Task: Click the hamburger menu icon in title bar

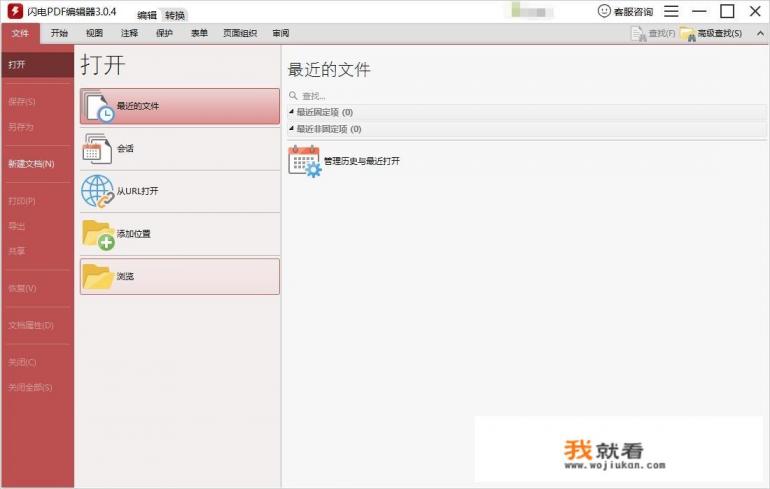Action: tap(671, 11)
